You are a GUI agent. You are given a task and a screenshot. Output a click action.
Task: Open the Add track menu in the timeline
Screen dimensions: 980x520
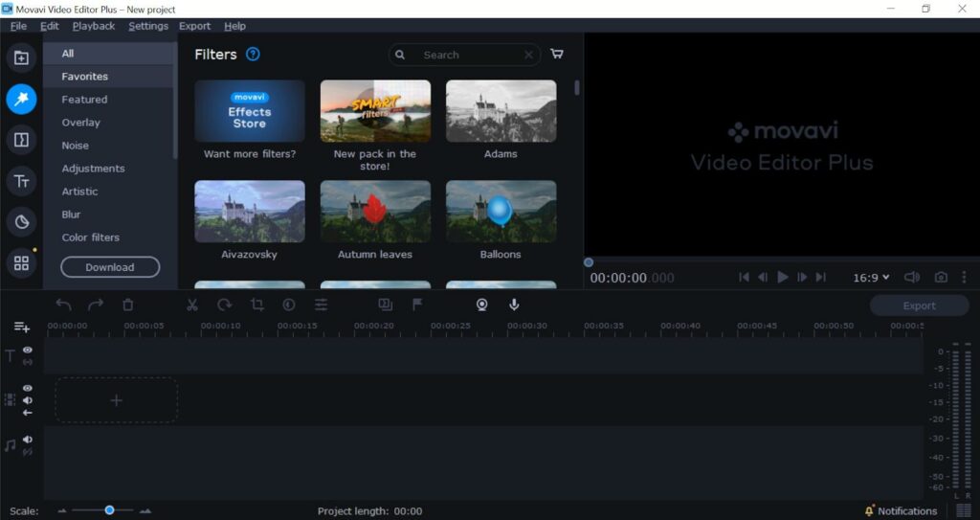point(21,328)
